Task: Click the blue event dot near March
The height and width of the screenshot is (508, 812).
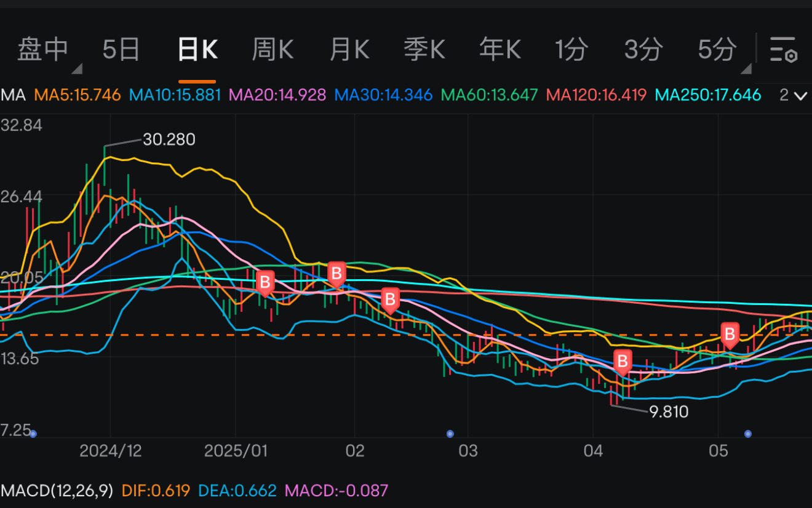Action: (x=450, y=434)
